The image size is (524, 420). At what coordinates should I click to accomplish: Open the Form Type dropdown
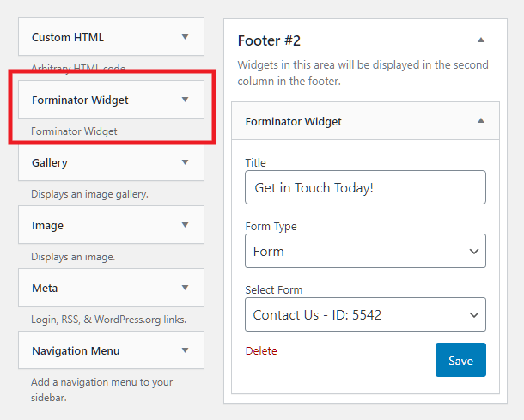tap(365, 252)
